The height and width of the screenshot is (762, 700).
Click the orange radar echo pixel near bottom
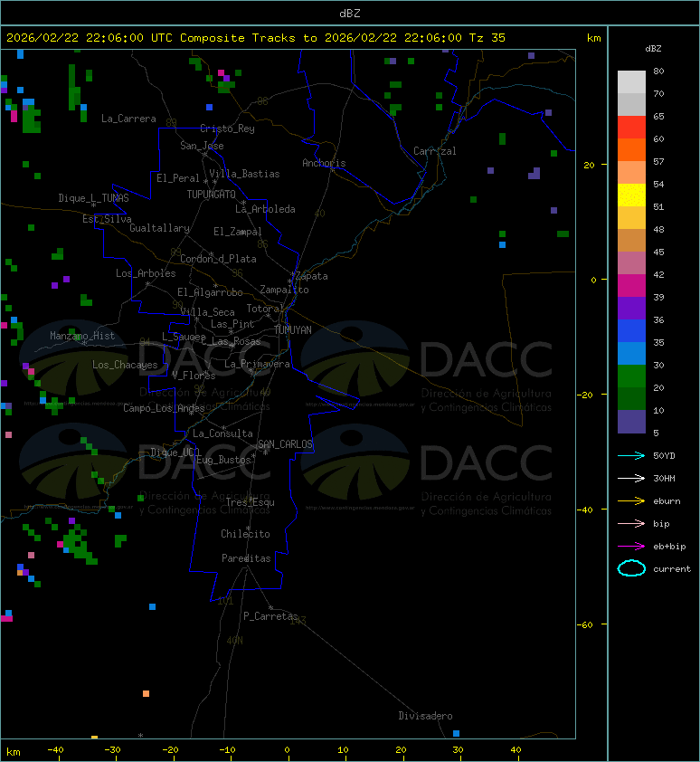click(146, 693)
